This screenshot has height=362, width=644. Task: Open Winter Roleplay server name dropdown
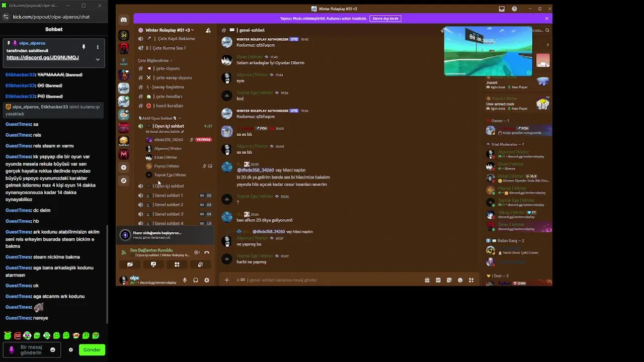170,30
